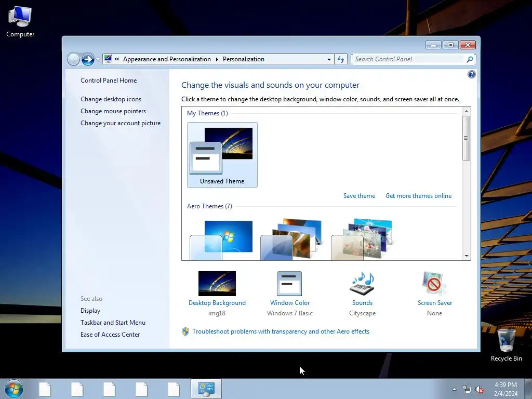532x399 pixels.
Task: Open the Window Color settings icon
Action: point(289,283)
